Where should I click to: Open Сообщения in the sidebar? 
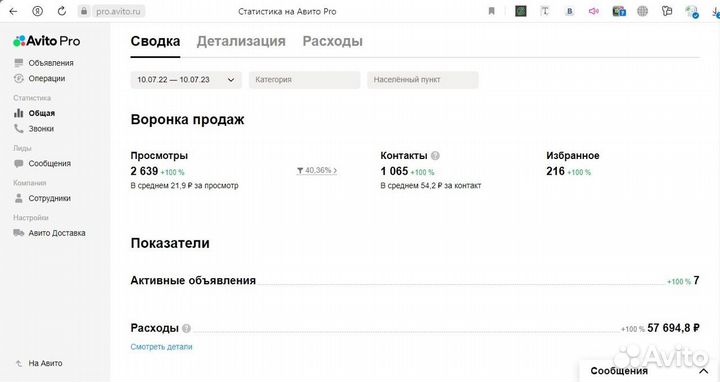point(50,163)
